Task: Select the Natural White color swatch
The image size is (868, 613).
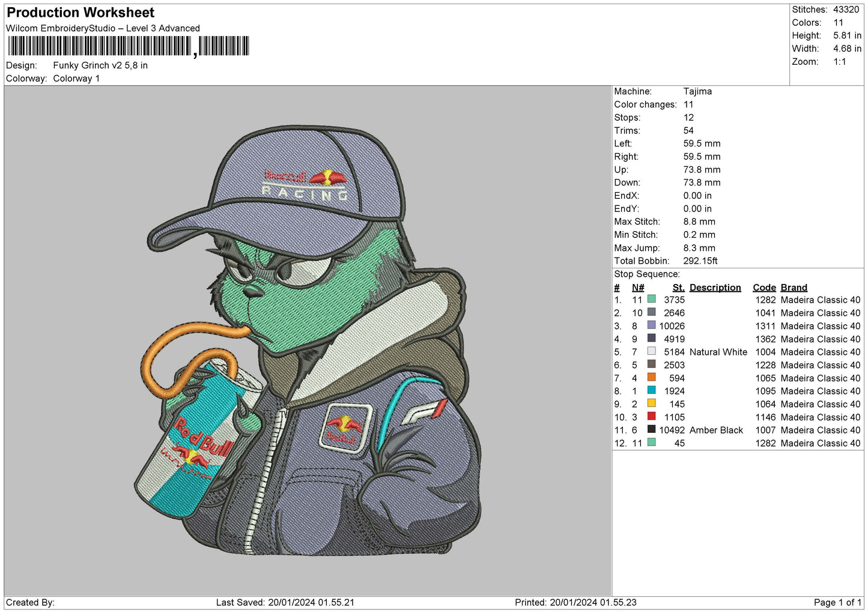Action: (651, 351)
